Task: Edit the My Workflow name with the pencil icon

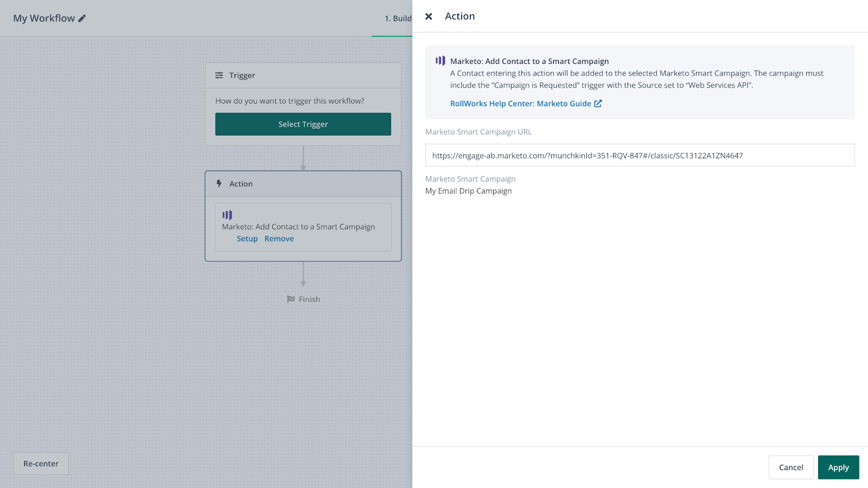Action: pyautogui.click(x=82, y=18)
